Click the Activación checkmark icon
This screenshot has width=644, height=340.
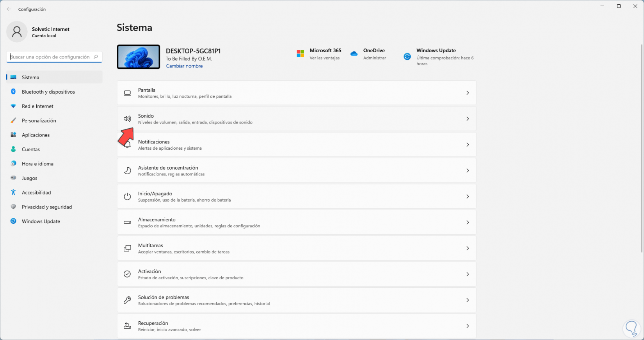pos(127,274)
